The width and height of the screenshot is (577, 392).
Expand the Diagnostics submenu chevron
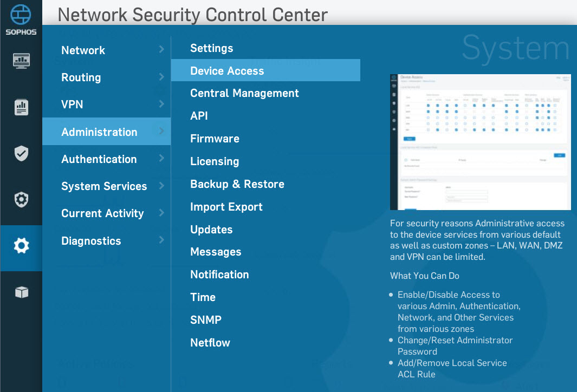point(161,240)
